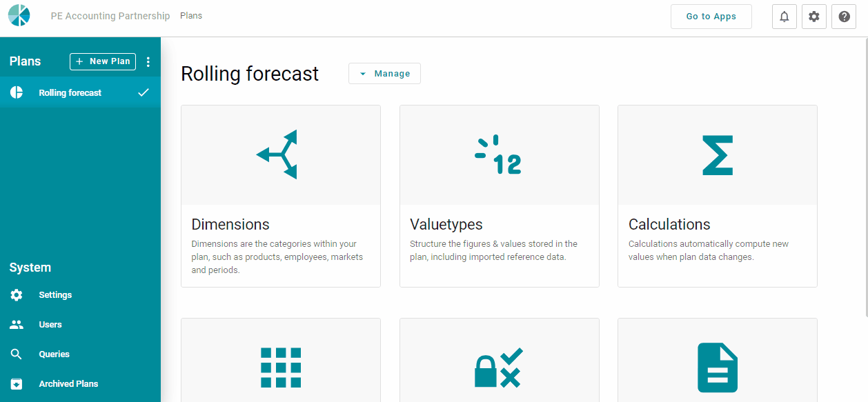
Task: Click the help question mark icon
Action: point(844,17)
